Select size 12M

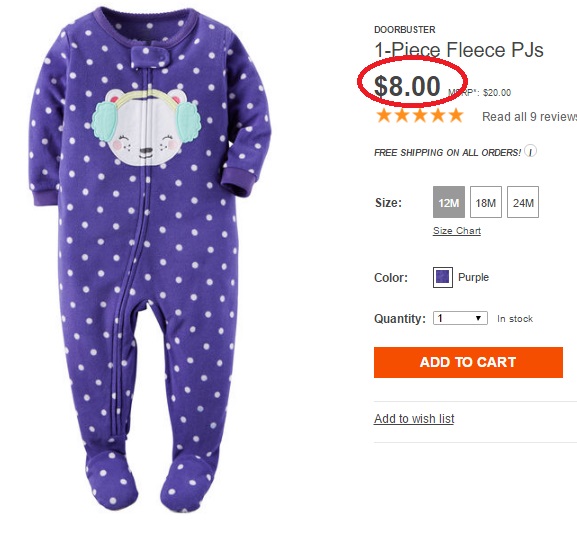[x=449, y=202]
